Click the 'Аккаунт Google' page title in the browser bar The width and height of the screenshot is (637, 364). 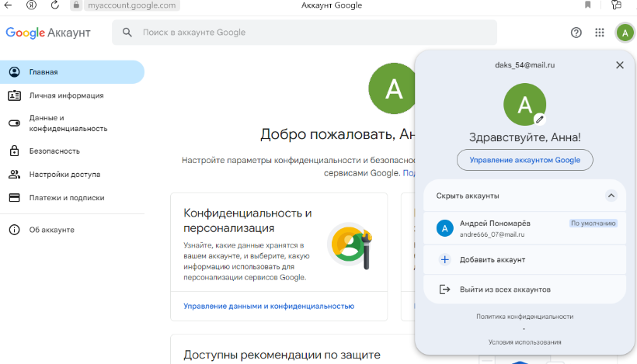332,5
